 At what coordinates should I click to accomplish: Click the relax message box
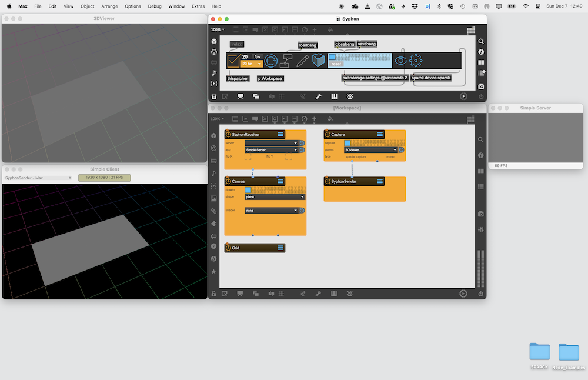pyautogui.click(x=236, y=44)
